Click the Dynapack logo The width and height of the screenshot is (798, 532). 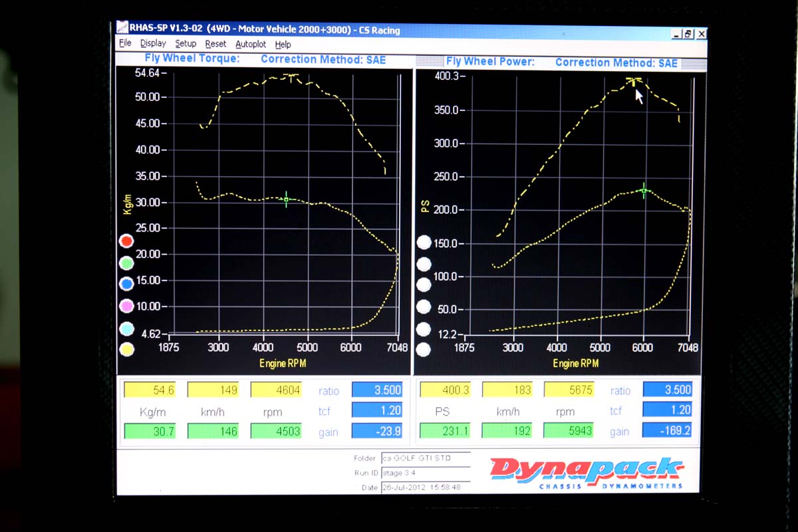pos(586,471)
